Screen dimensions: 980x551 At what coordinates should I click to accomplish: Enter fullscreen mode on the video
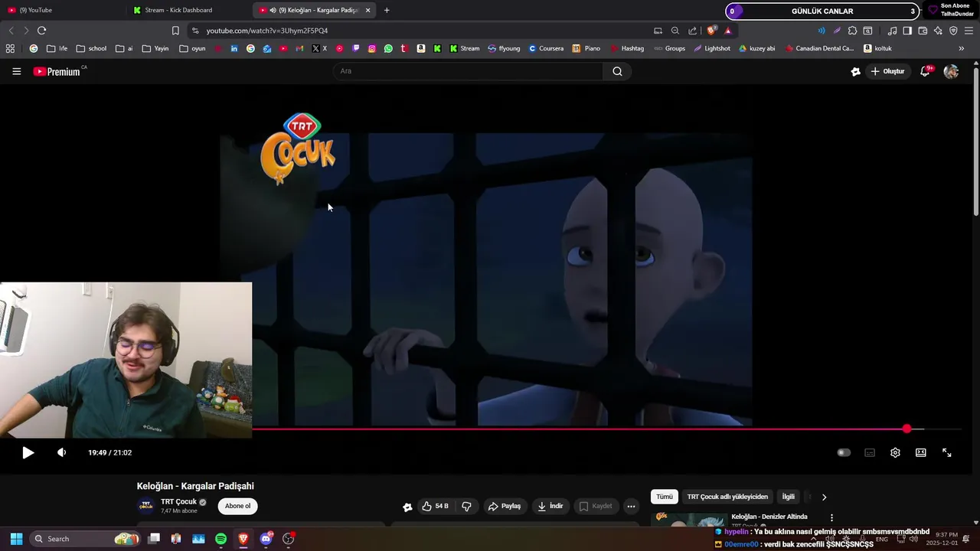coord(946,452)
